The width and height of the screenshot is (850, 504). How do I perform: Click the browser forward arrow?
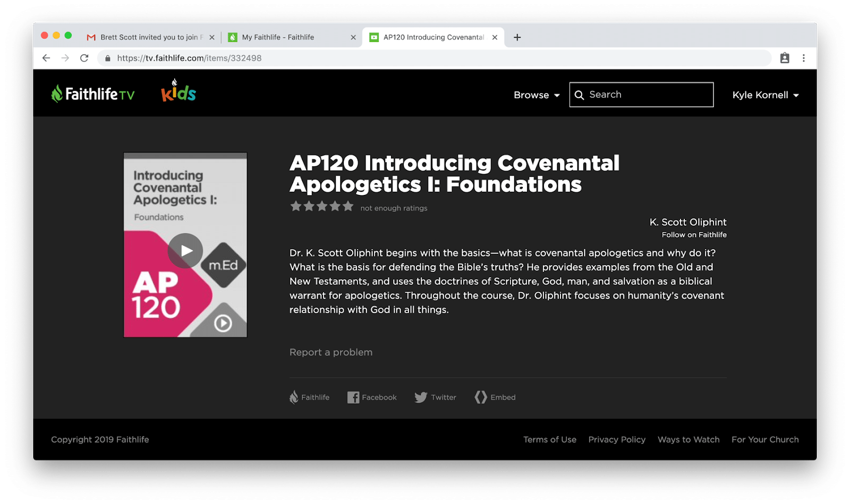(65, 58)
